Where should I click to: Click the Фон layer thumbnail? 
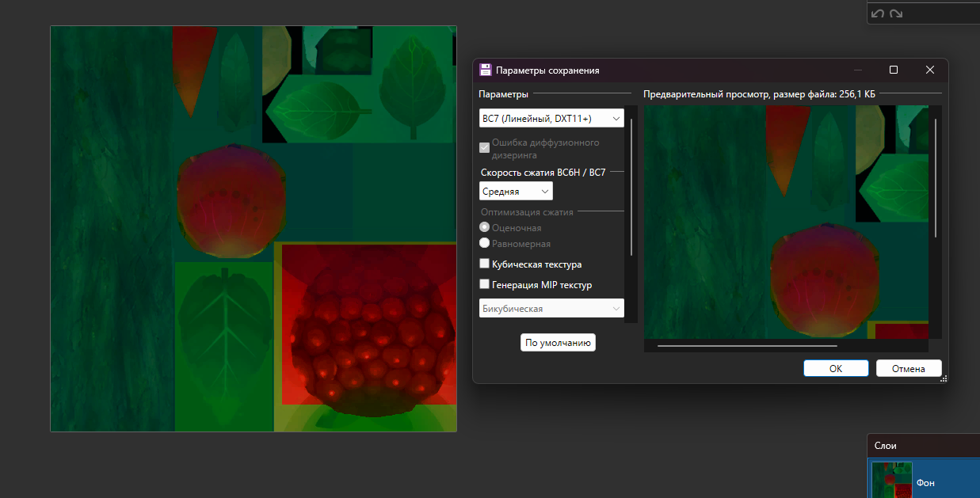[892, 481]
